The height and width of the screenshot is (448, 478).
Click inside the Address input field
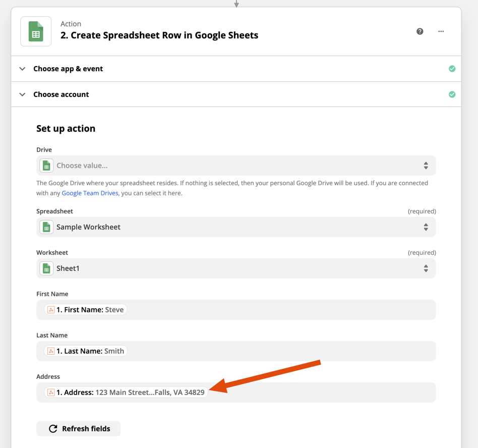coord(236,393)
